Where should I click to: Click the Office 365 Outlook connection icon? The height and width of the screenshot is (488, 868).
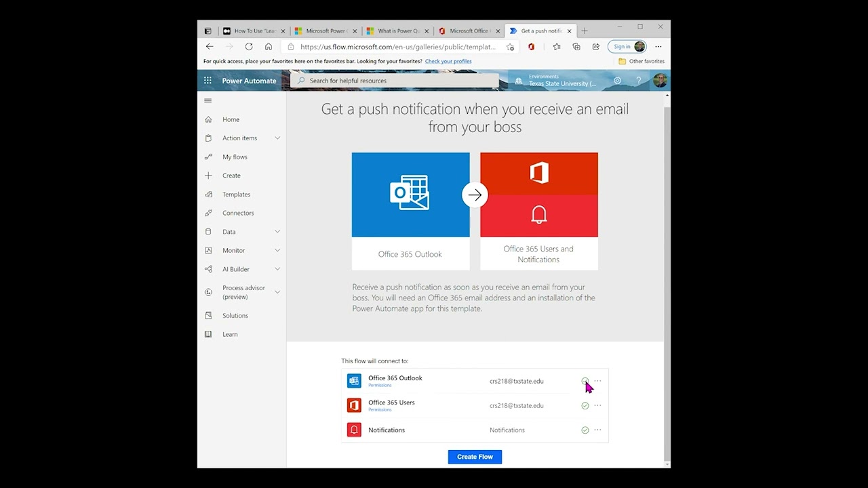click(354, 381)
